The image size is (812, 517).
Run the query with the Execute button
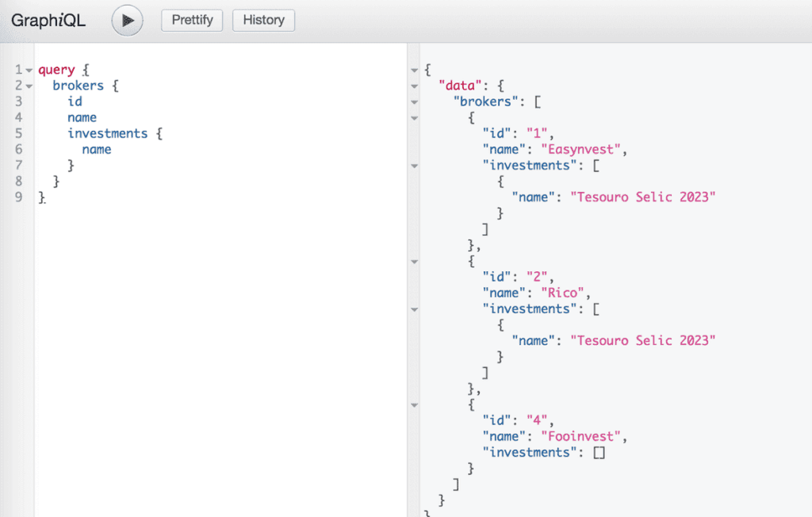(x=128, y=21)
